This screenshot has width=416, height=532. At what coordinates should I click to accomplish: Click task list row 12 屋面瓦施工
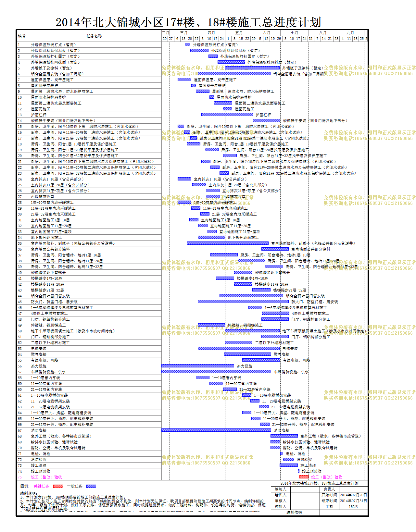89,109
